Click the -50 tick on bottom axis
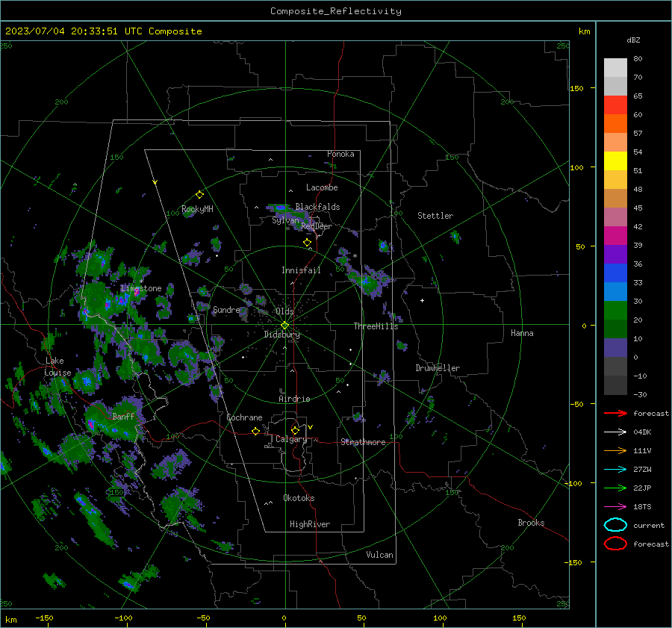The width and height of the screenshot is (672, 628). click(203, 618)
